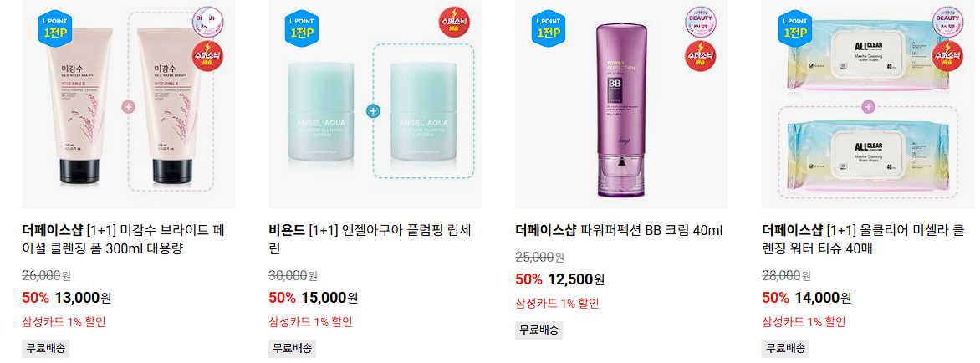The width and height of the screenshot is (980, 363).
Task: Click L.POINT 1천P badge on All Clear wipes
Action: 795,28
